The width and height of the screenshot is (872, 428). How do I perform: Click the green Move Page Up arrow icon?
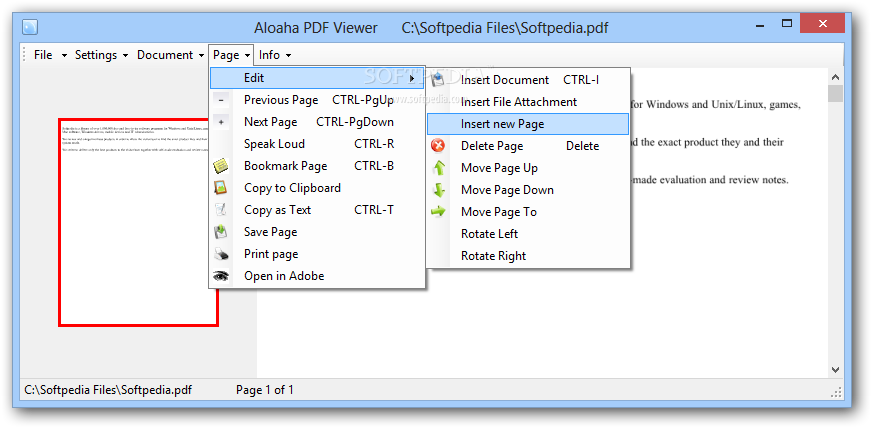pos(439,167)
